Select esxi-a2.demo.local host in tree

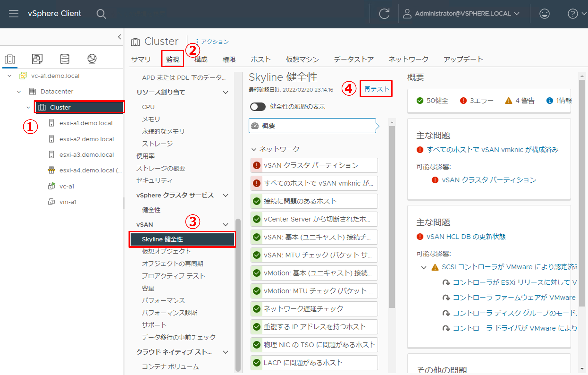86,139
